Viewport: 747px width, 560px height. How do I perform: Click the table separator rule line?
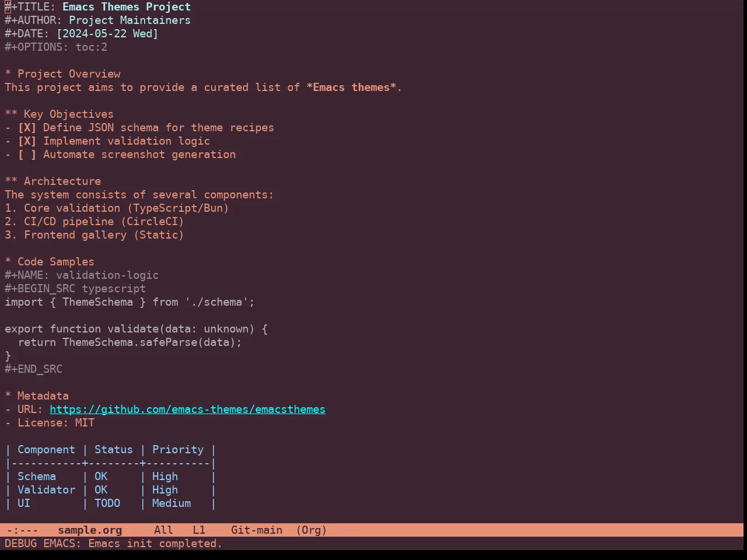point(111,463)
